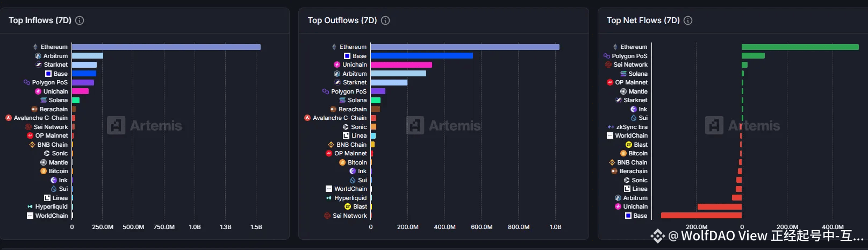
Task: Click the Starknet label in Top Outflows
Action: pos(355,82)
